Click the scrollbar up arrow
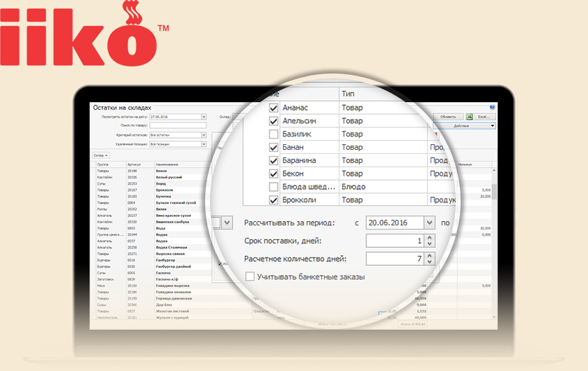 [494, 171]
